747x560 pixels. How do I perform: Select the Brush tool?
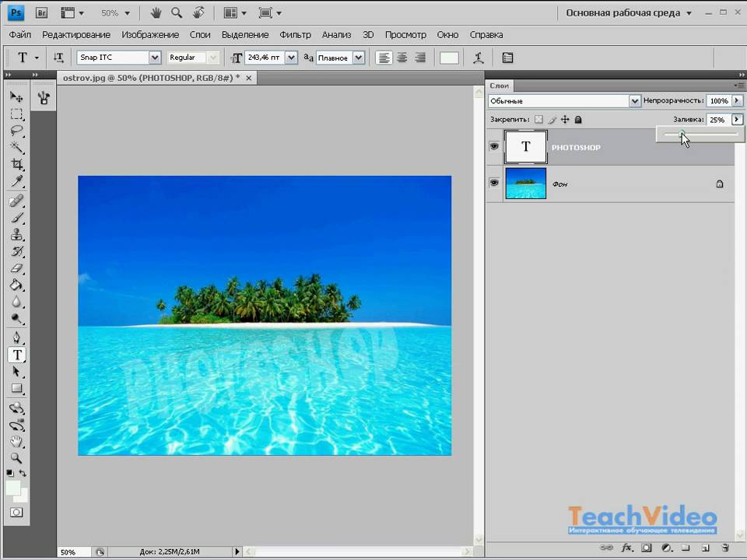tap(16, 218)
